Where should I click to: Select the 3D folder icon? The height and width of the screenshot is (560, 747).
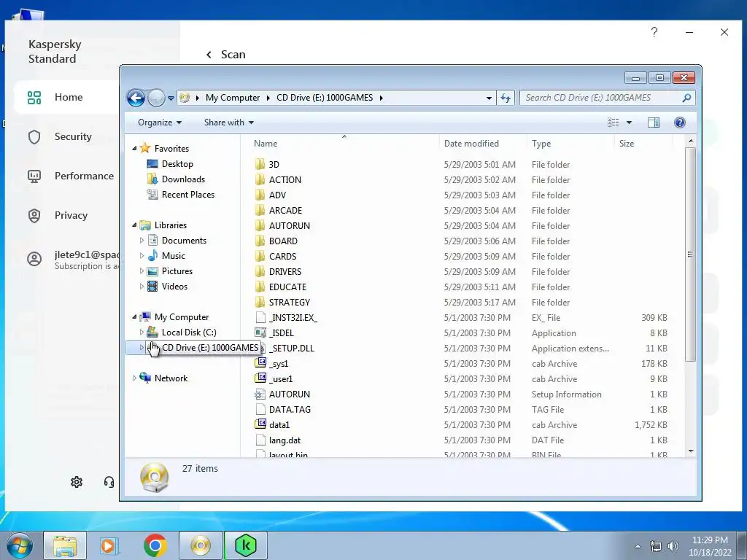[x=260, y=164]
